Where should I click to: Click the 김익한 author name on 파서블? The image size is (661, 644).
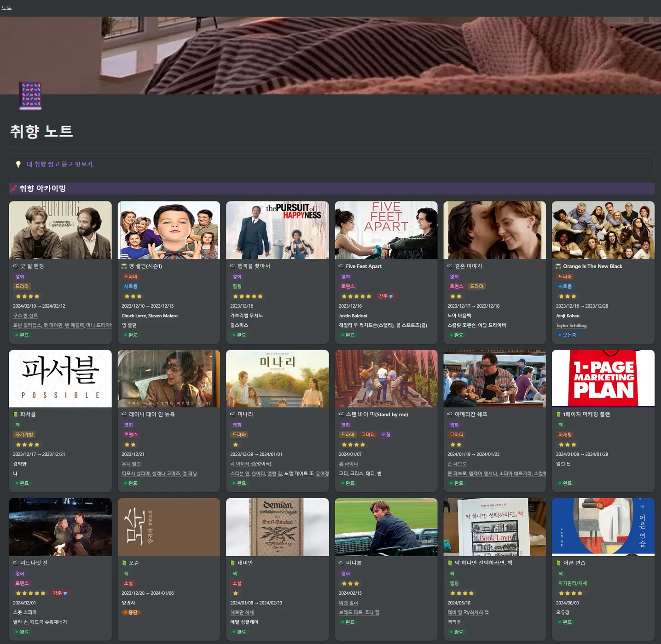click(20, 464)
